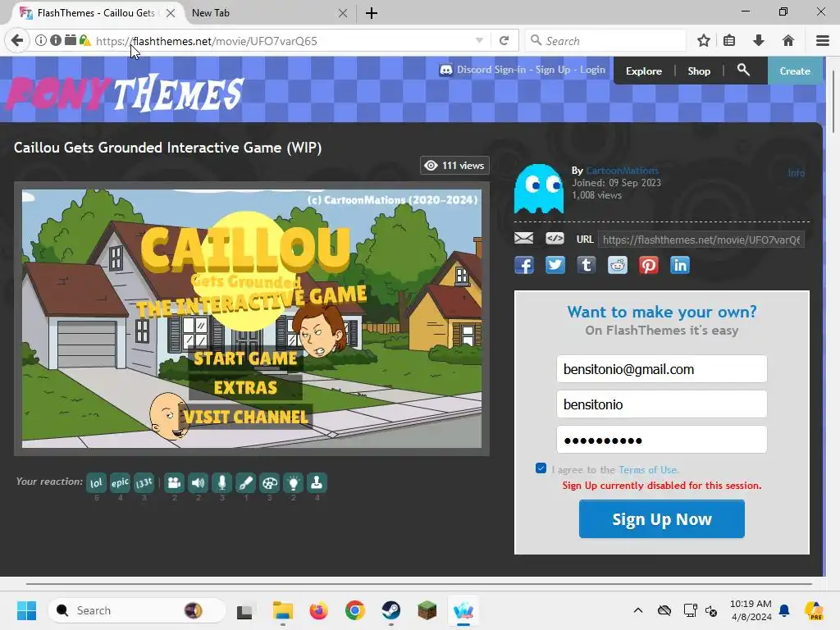Screen dimensions: 840x630
Task: Open the Terms of Use link
Action: 648,470
